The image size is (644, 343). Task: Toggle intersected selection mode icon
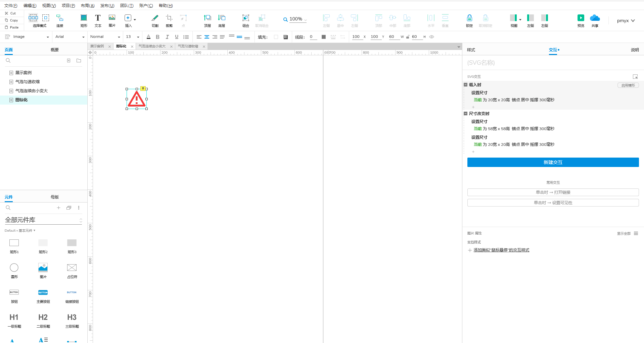tap(33, 18)
